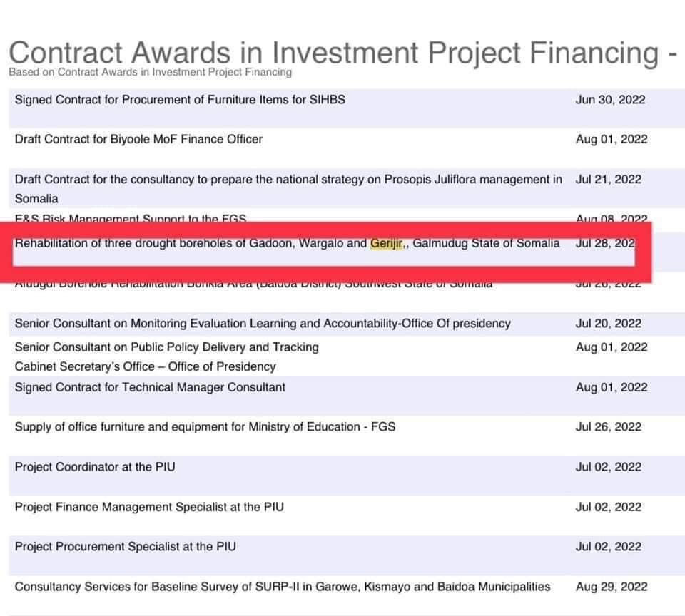The image size is (685, 616).
Task: Click the Aug 29, 2022 date cell
Action: [612, 587]
